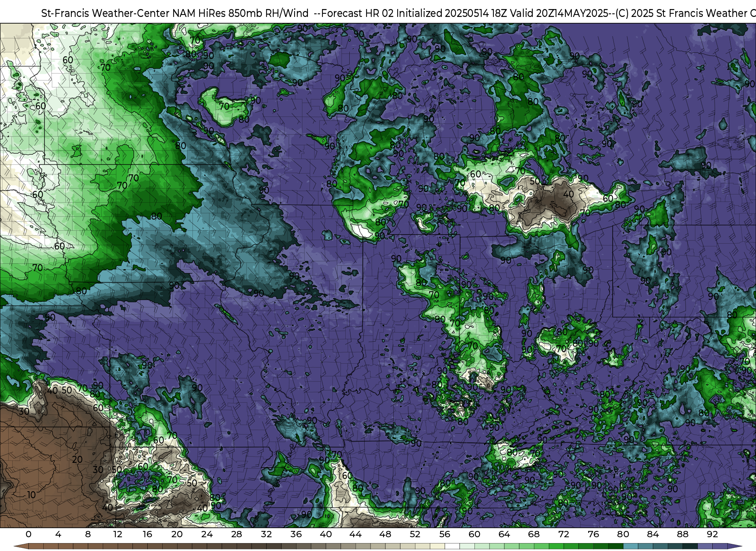
Task: Click the "20" tick label under the color bar
Action: tap(177, 534)
